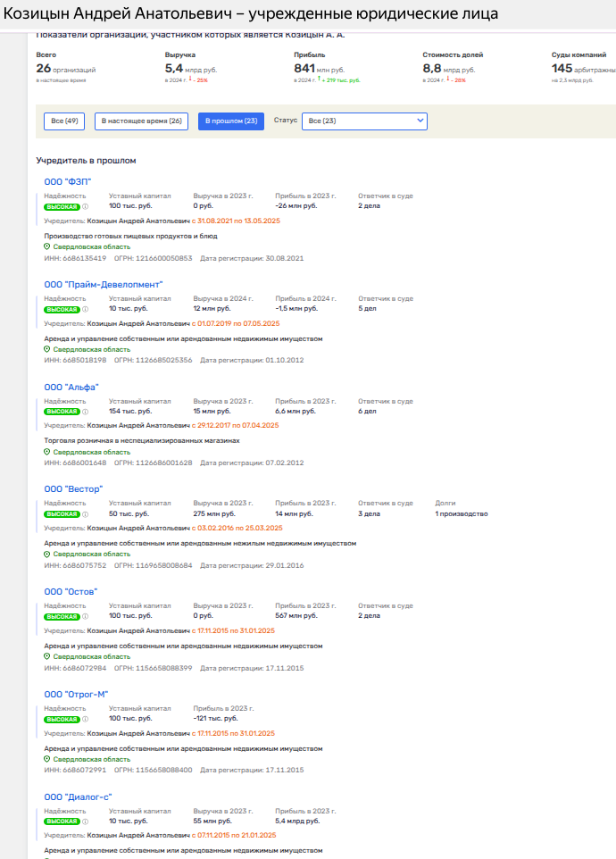Open the ООО "Отрог-М" company link
Image resolution: width=616 pixels, height=859 pixels.
click(76, 695)
